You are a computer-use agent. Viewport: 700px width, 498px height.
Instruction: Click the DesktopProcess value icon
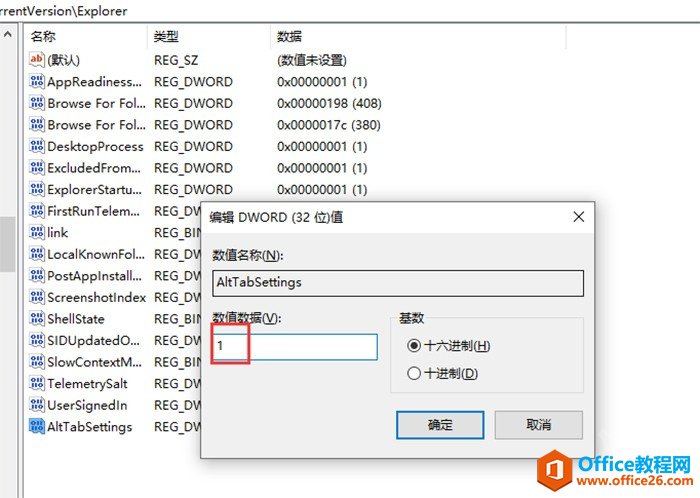(37, 146)
